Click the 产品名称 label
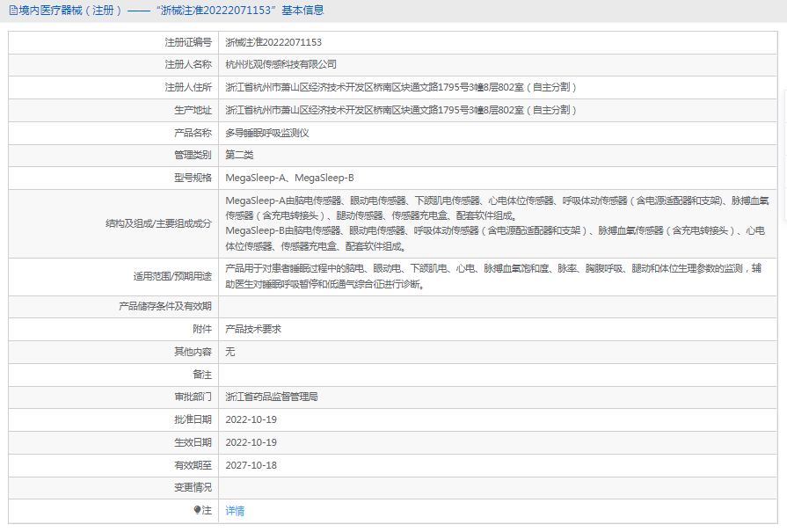The image size is (787, 532). pos(193,133)
